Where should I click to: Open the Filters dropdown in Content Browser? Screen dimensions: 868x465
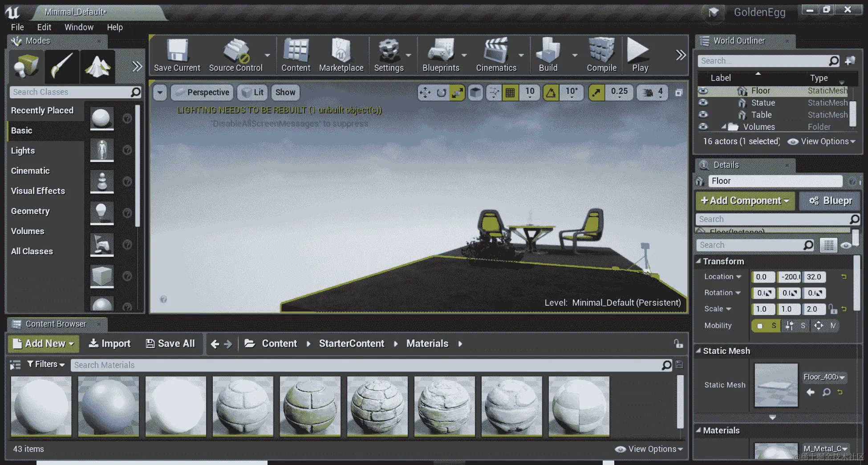[46, 364]
